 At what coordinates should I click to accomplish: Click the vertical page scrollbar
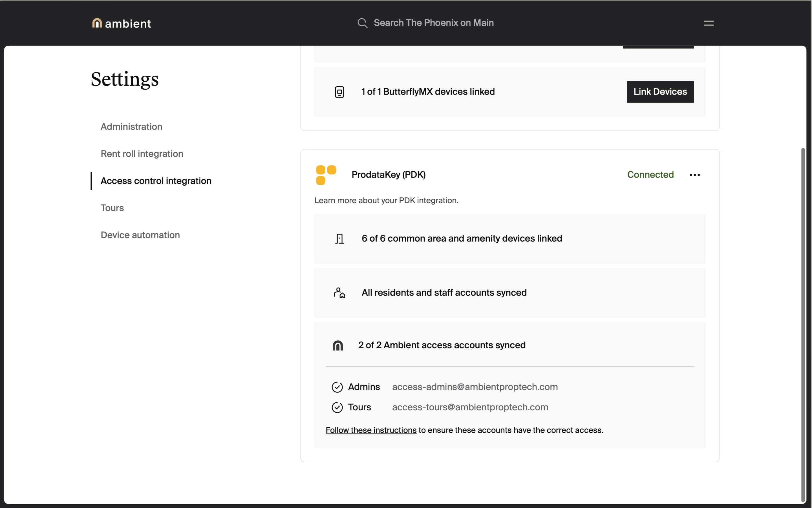click(x=803, y=325)
